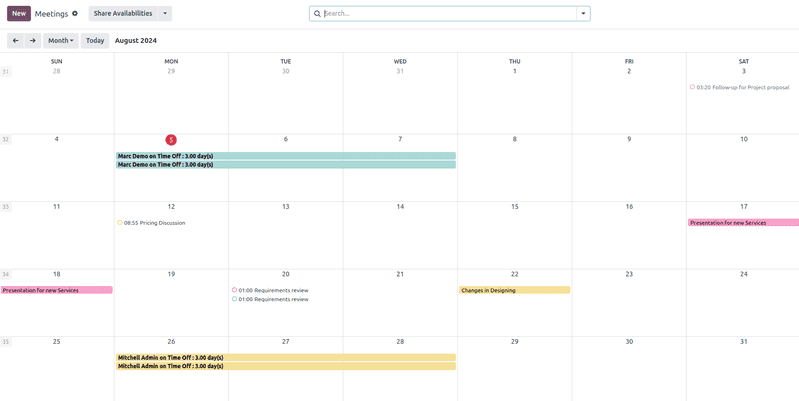
Task: Open Marc Demo Time Off event bar
Action: tap(285, 156)
